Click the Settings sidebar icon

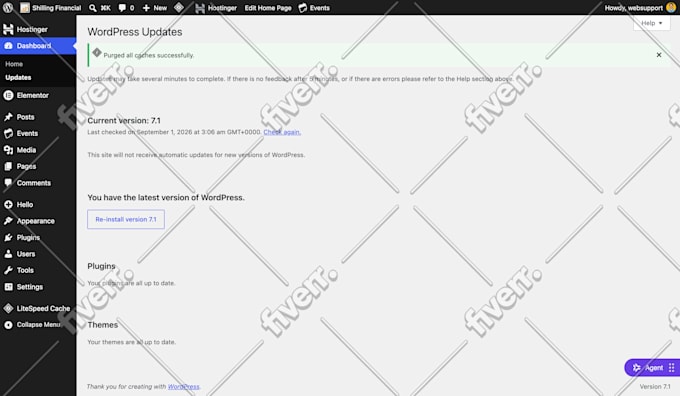8,287
